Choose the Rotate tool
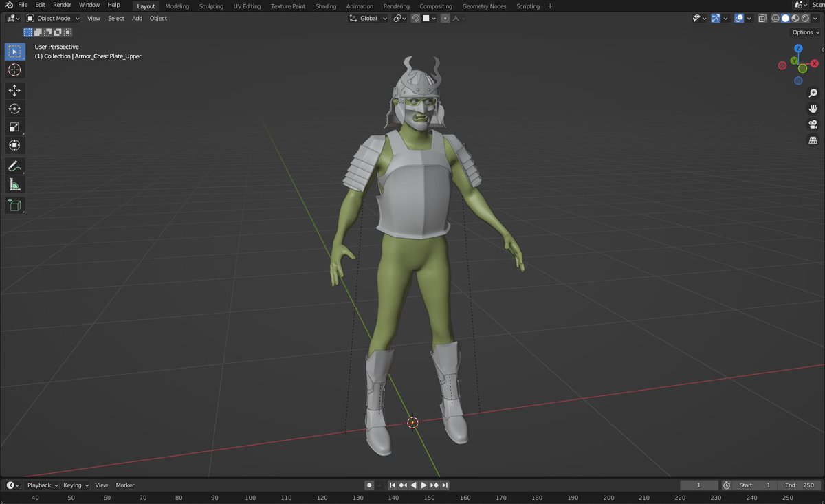Image resolution: width=825 pixels, height=504 pixels. click(x=15, y=109)
